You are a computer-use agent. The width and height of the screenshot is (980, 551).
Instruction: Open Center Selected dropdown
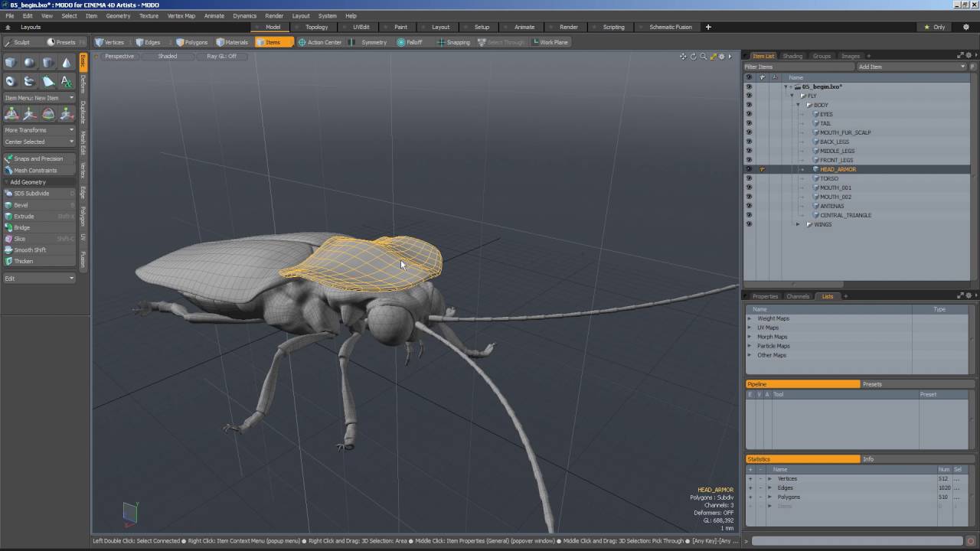point(39,142)
